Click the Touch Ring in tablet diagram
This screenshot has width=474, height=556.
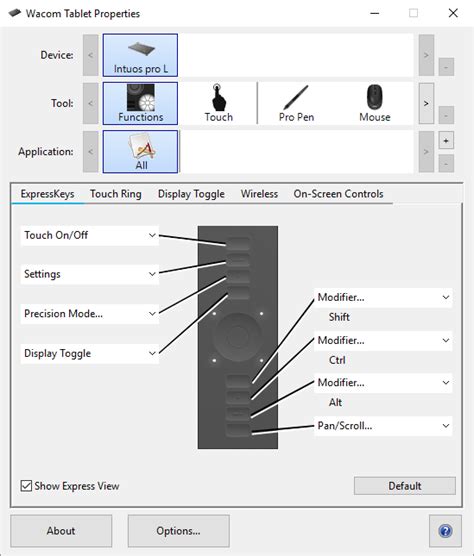click(x=238, y=337)
